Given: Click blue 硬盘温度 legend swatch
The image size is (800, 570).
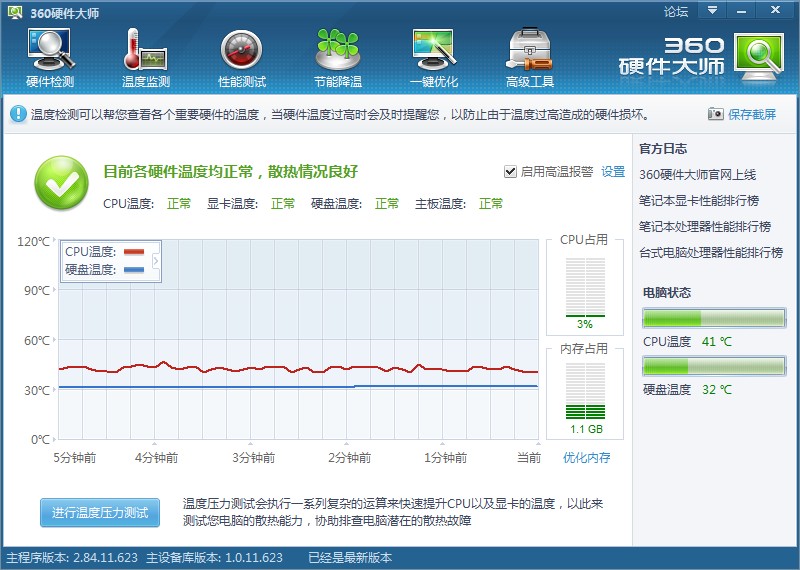Looking at the screenshot, I should click(x=134, y=269).
